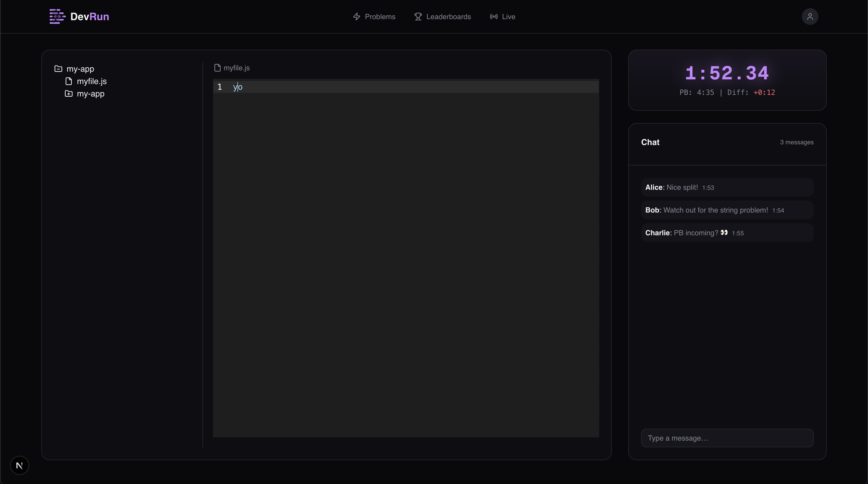Click the file icon in the editor header
The height and width of the screenshot is (484, 868).
click(217, 68)
